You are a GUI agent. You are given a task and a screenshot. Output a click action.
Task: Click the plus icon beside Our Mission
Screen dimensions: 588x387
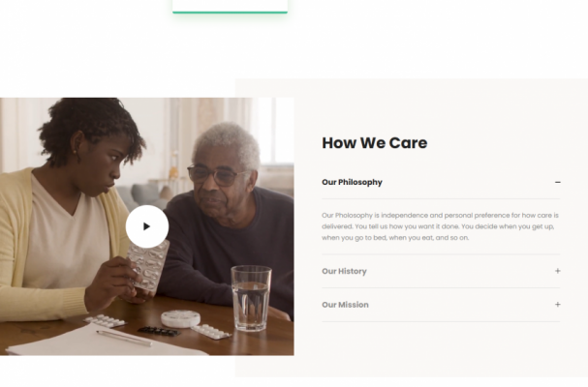558,305
